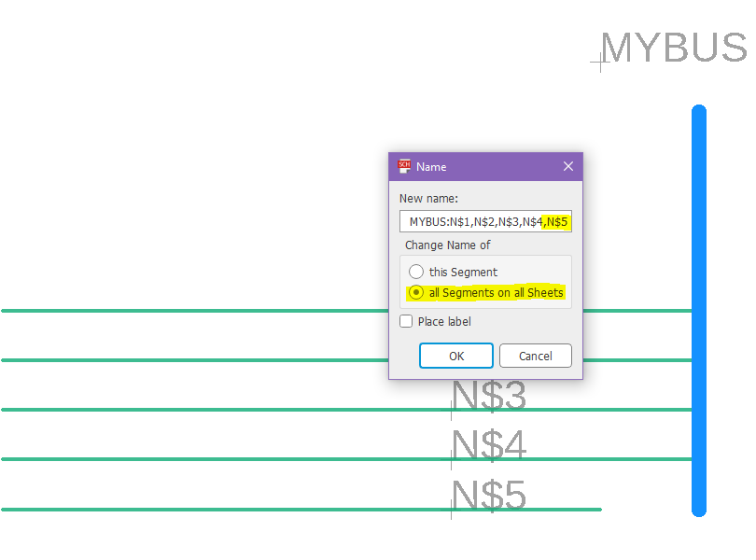Enable the Place label checkbox
The image size is (756, 560).
tap(406, 321)
